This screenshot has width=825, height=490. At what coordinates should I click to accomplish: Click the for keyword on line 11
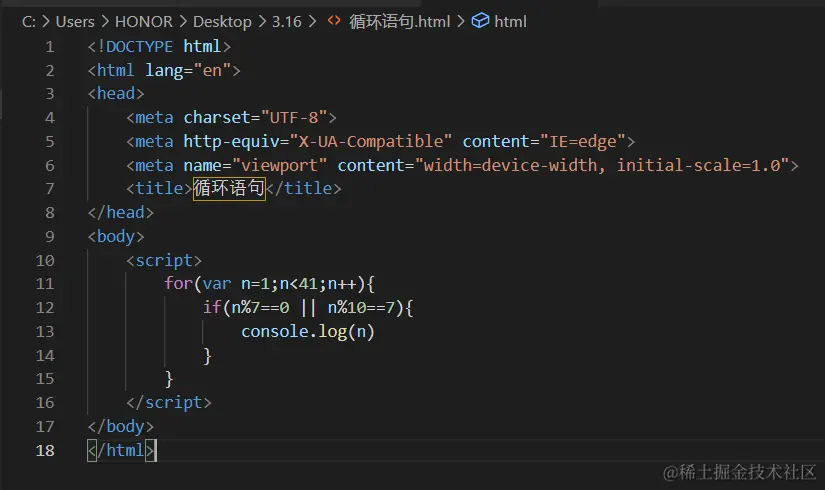tap(178, 284)
